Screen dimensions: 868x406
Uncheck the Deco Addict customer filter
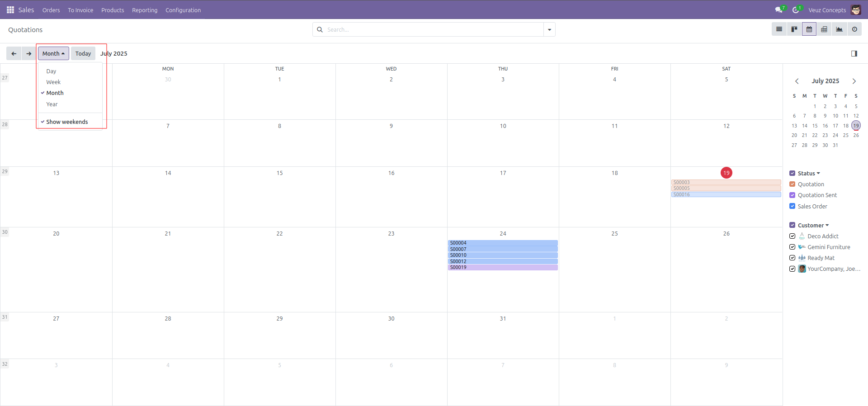click(792, 236)
